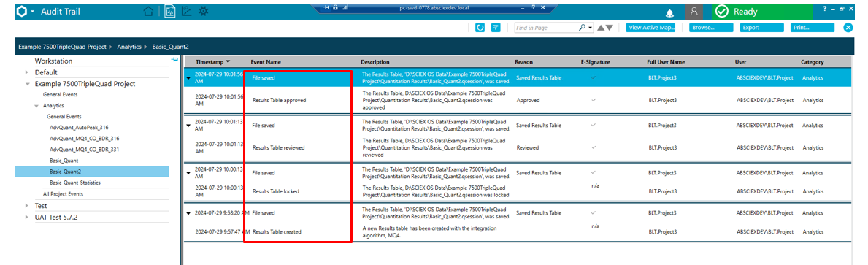This screenshot has width=868, height=265.
Task: Open the user account icon
Action: (x=694, y=12)
